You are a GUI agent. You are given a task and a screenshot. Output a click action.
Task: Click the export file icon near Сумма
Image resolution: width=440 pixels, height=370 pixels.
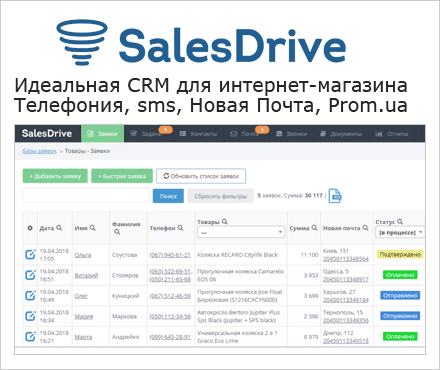[335, 196]
